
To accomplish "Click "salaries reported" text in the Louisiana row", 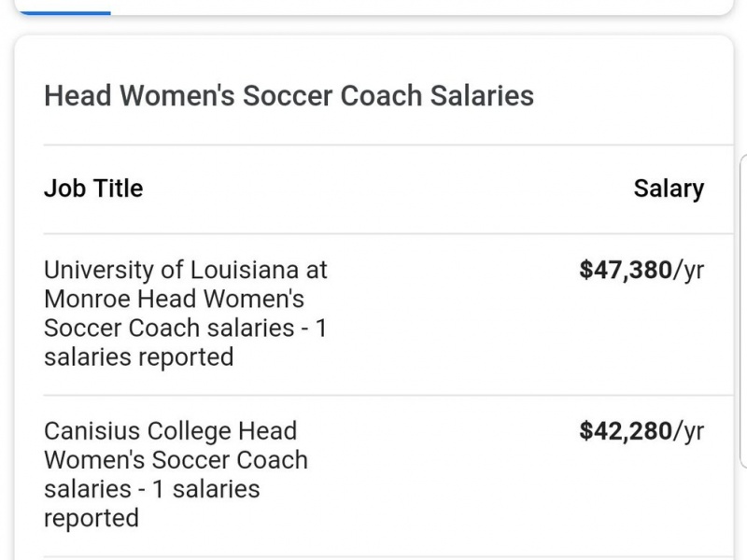I will click(x=138, y=357).
